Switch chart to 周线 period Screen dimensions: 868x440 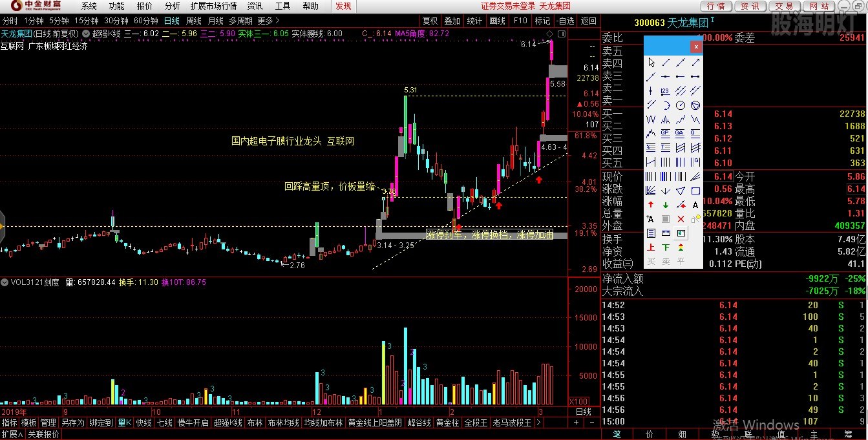[x=194, y=21]
